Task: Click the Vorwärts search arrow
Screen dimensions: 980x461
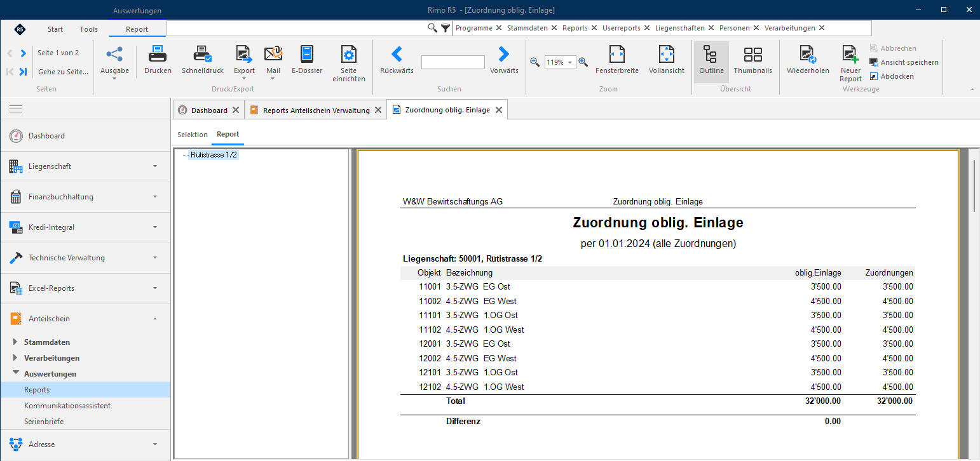Action: (x=503, y=54)
